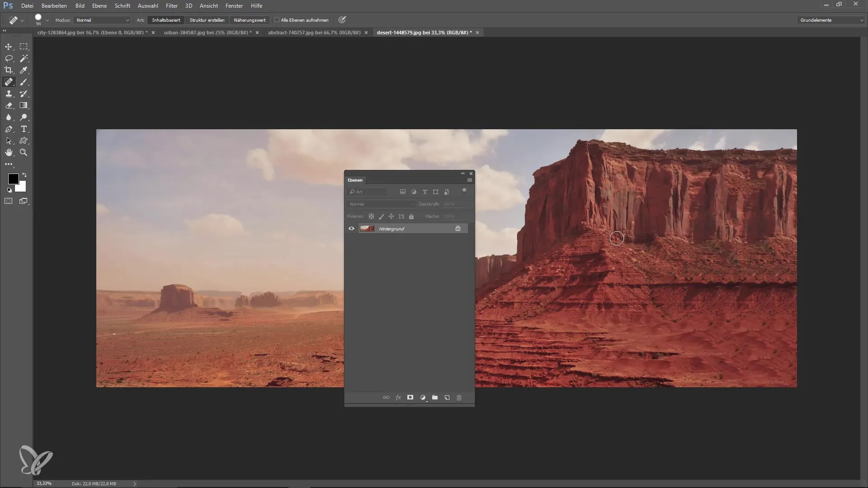Screen dimensions: 868x488
Task: Switch to the abstract-740257.jpg tab
Action: (314, 33)
